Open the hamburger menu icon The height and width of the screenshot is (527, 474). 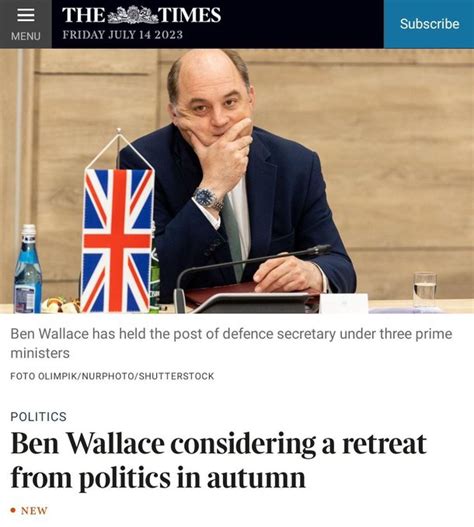point(26,15)
